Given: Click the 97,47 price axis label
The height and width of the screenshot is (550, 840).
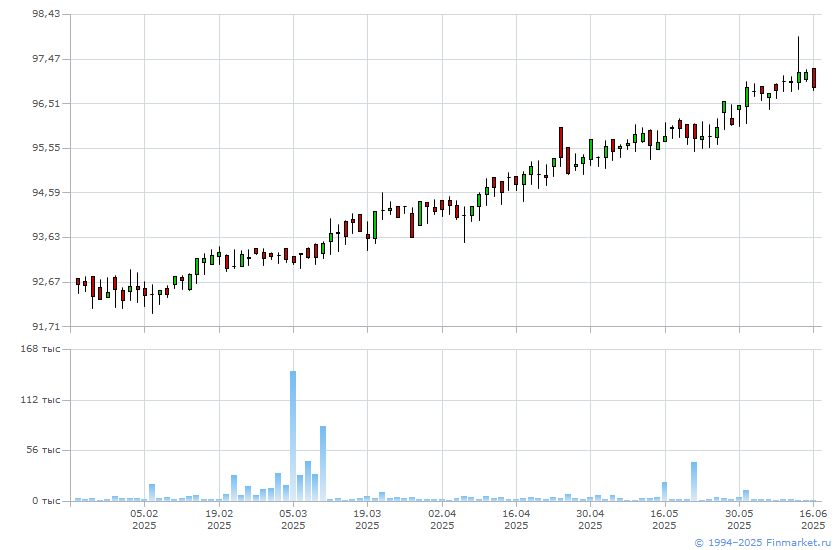Looking at the screenshot, I should 46,58.
